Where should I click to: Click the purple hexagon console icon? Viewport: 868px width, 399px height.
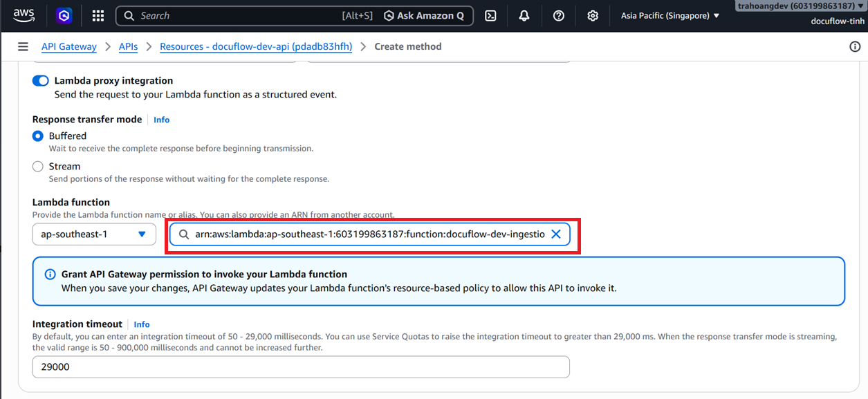[x=64, y=15]
